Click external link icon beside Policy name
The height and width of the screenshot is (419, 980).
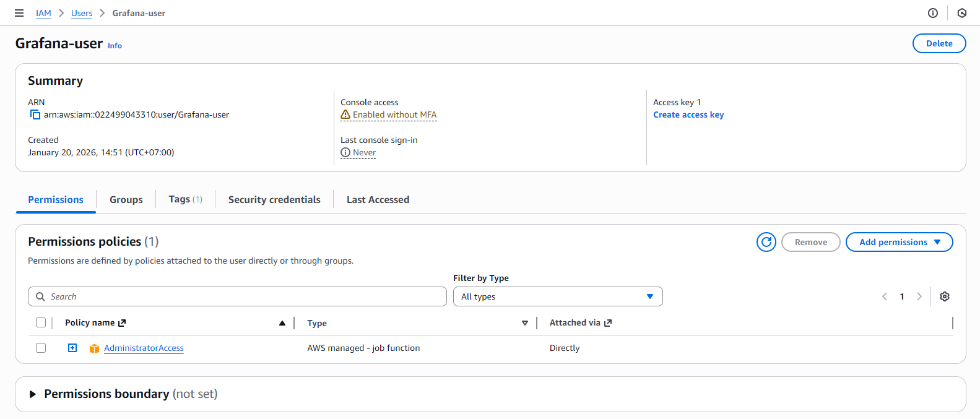click(x=122, y=323)
